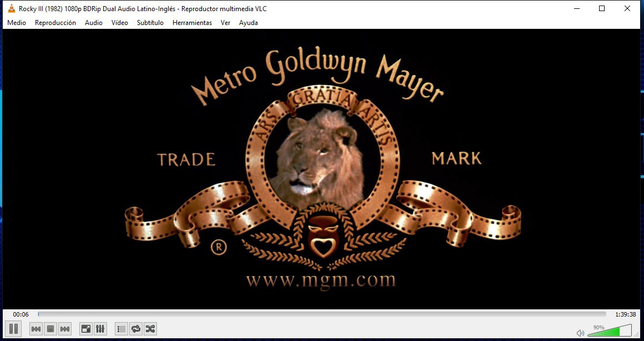Skip to next media item
The width and height of the screenshot is (644, 341).
point(65,329)
